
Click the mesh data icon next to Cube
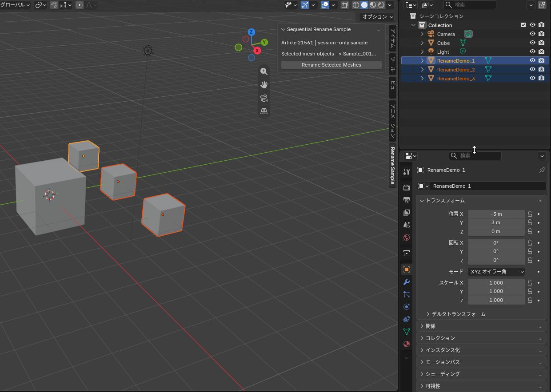tap(463, 43)
